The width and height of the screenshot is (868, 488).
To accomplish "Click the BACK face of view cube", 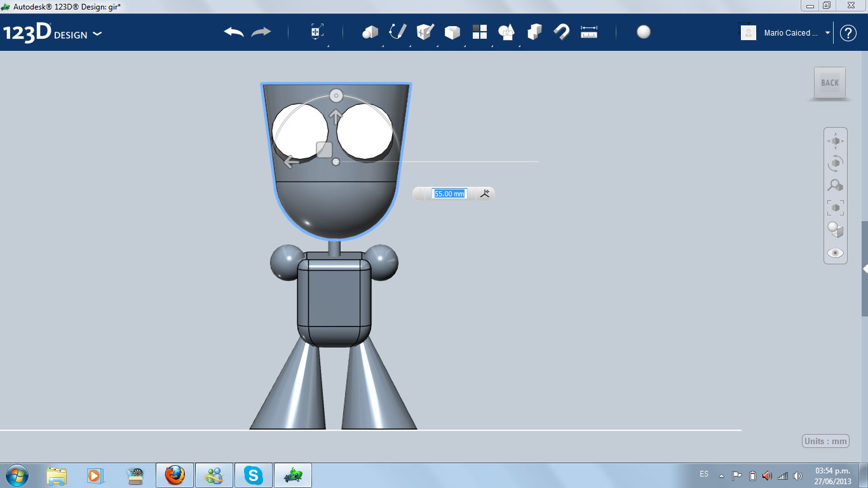I will 830,83.
